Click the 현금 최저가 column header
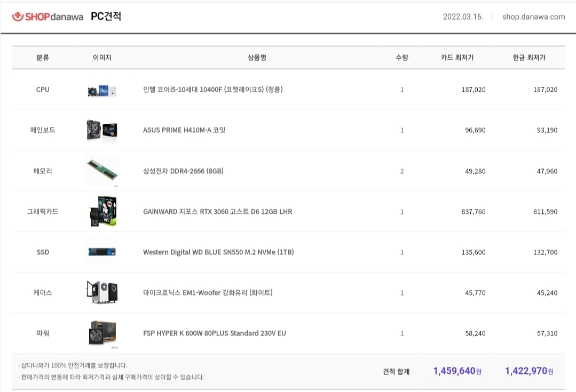The image size is (576, 392). [529, 58]
